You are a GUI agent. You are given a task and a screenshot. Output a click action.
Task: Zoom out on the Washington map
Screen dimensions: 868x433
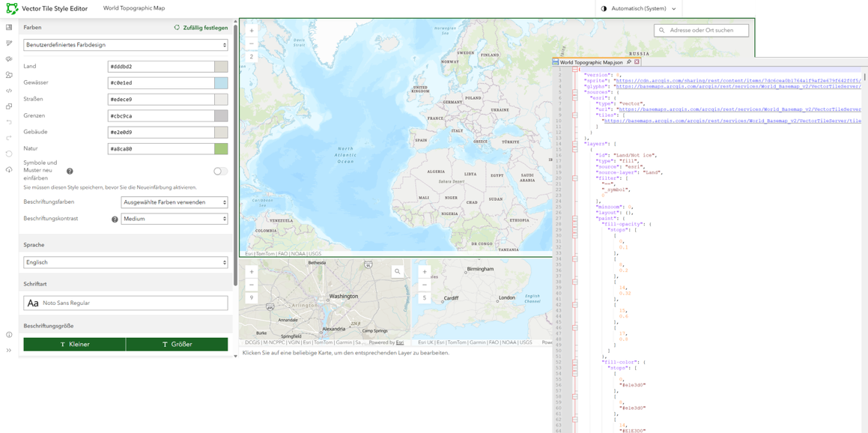pos(252,285)
